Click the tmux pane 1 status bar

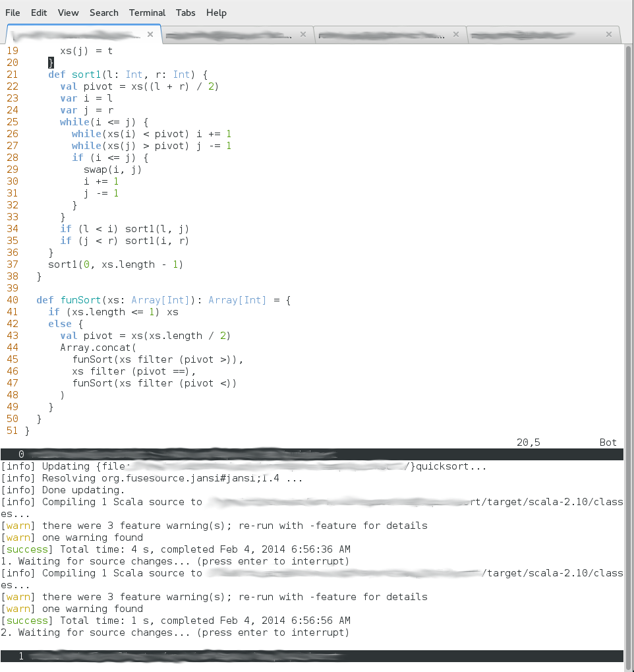[x=312, y=656]
